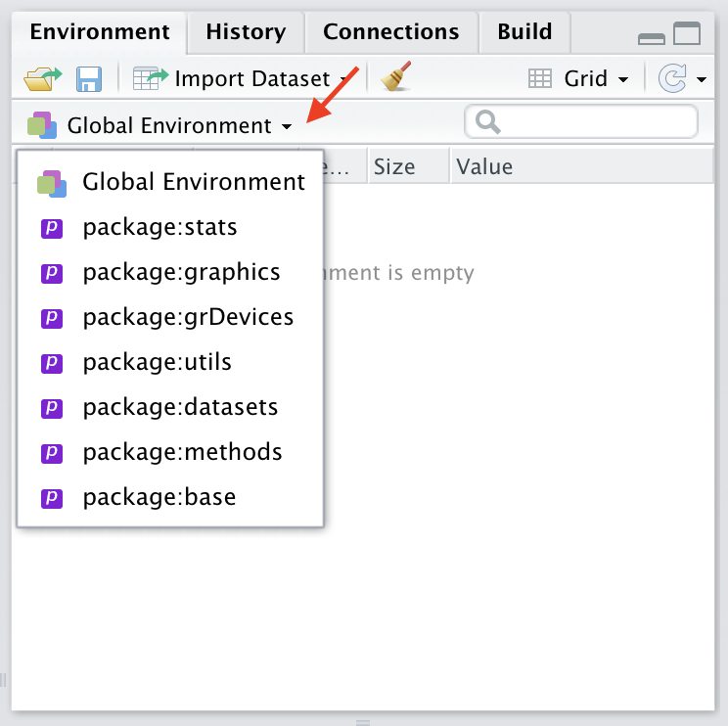Switch to the Connections tab

pyautogui.click(x=390, y=32)
